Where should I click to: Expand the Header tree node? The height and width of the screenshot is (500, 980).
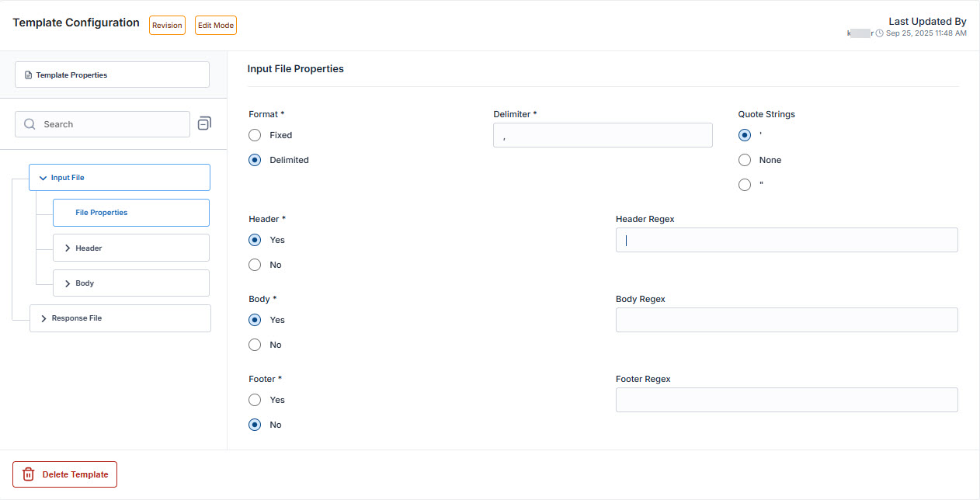click(x=68, y=248)
